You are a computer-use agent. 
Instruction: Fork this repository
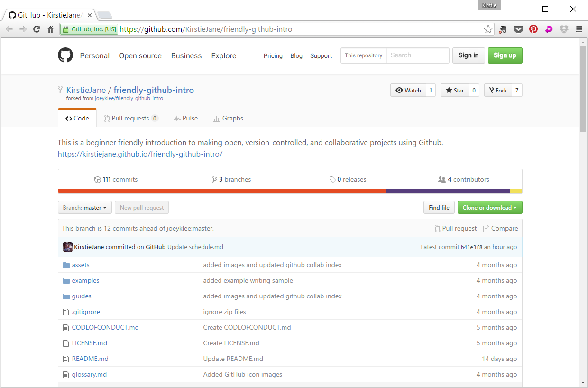(x=498, y=90)
